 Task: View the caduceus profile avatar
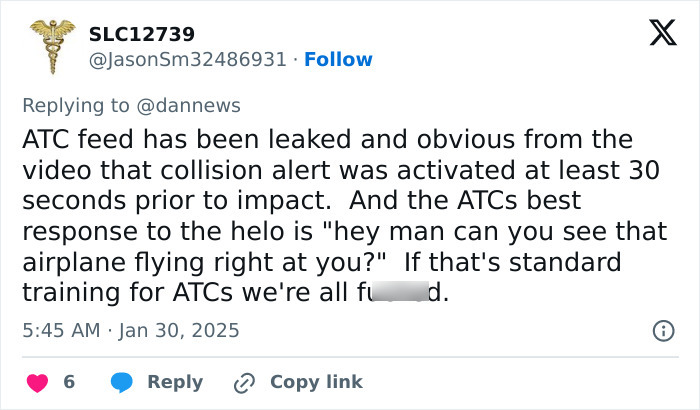point(53,46)
